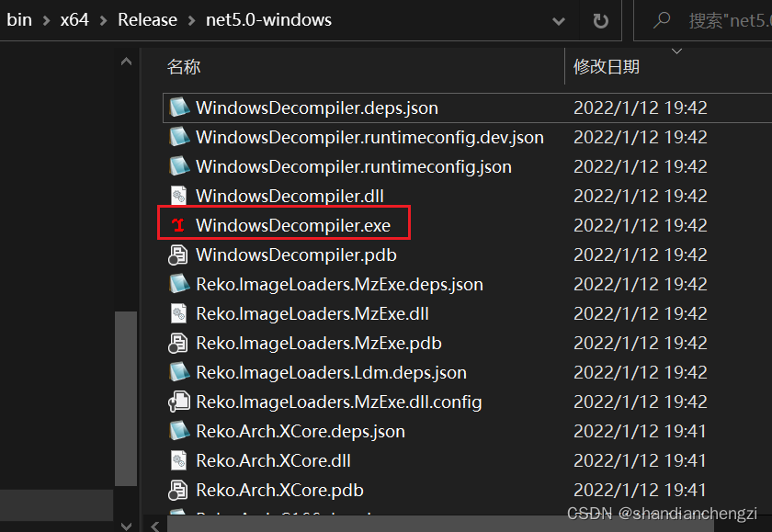Click the WindowsDecompiler.runtimeconfig.json file icon
772x532 pixels.
click(179, 166)
